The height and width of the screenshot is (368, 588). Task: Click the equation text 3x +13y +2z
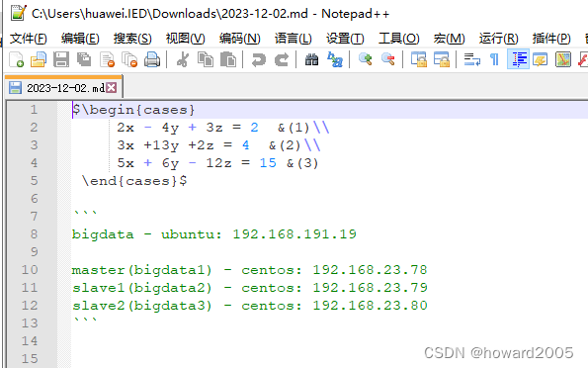(165, 145)
